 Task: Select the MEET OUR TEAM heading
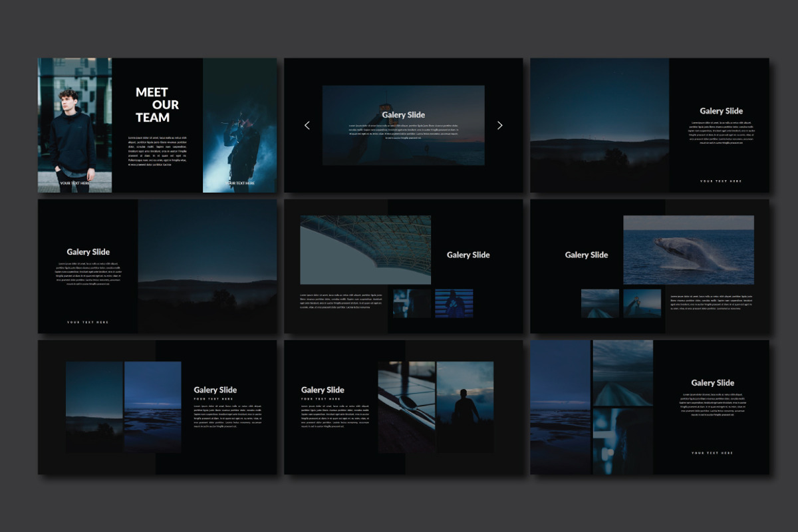tap(158, 105)
